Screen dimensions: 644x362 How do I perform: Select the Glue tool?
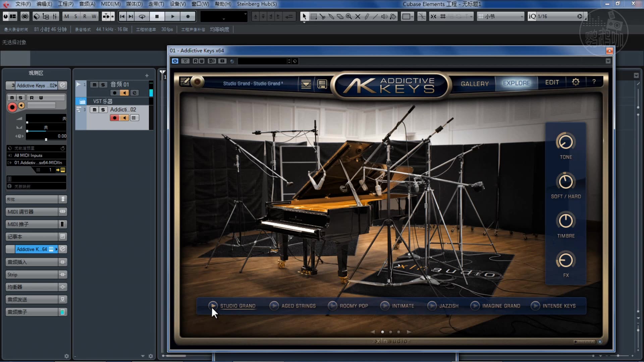[331, 16]
